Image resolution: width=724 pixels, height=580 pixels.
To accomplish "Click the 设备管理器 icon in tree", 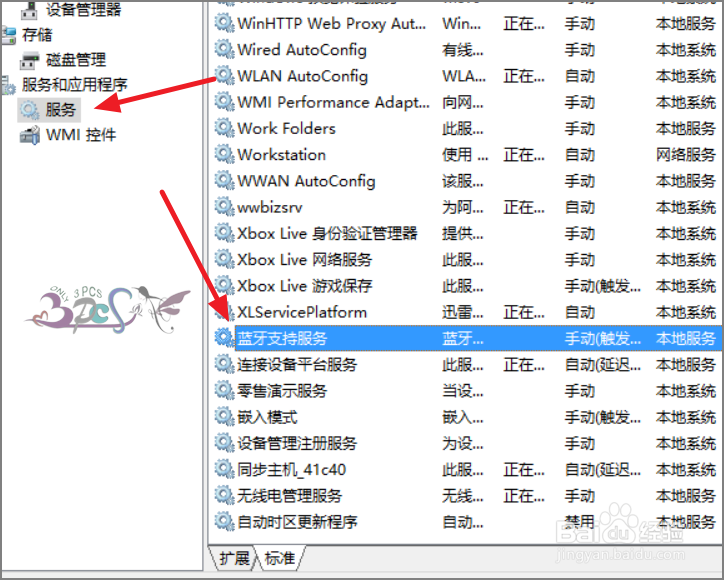I will 30,10.
